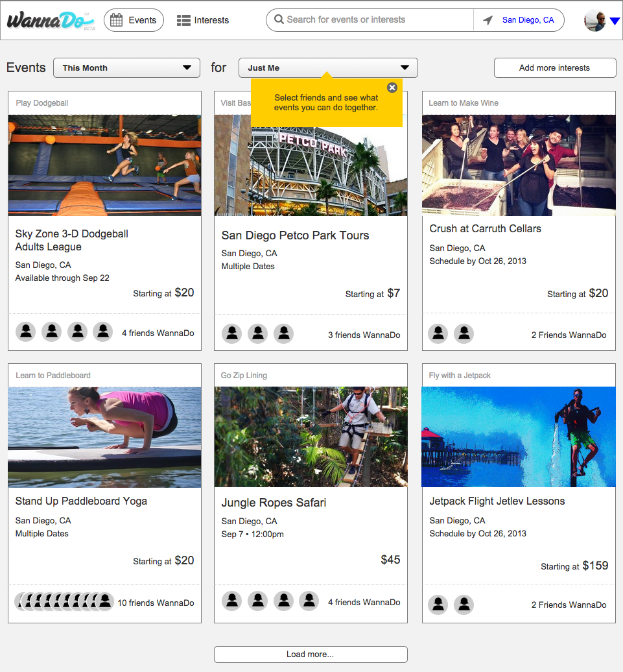Open Stand Up Paddleboard Yoga title

pyautogui.click(x=82, y=501)
